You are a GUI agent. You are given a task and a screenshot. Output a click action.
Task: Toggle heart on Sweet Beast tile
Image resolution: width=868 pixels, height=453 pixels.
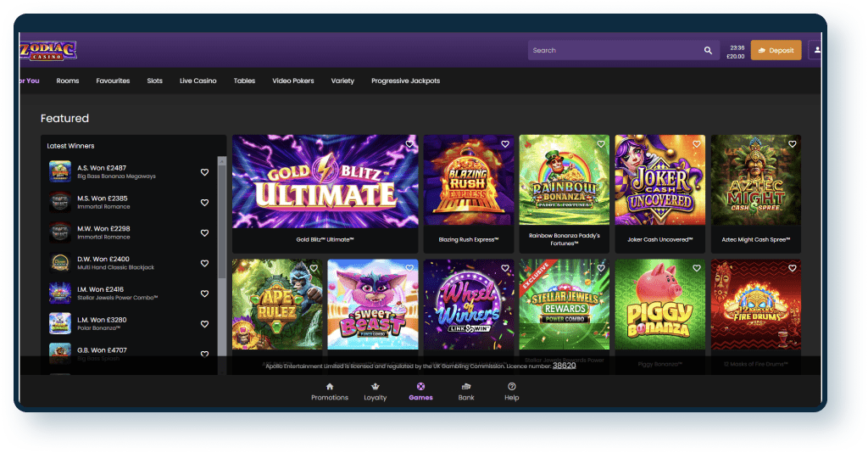(409, 268)
